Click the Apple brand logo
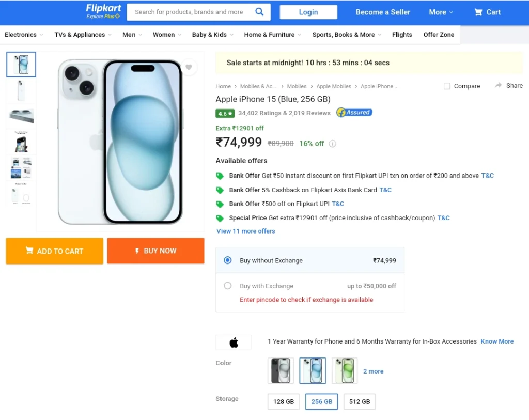Screen dimensions: 529x420 click(234, 343)
